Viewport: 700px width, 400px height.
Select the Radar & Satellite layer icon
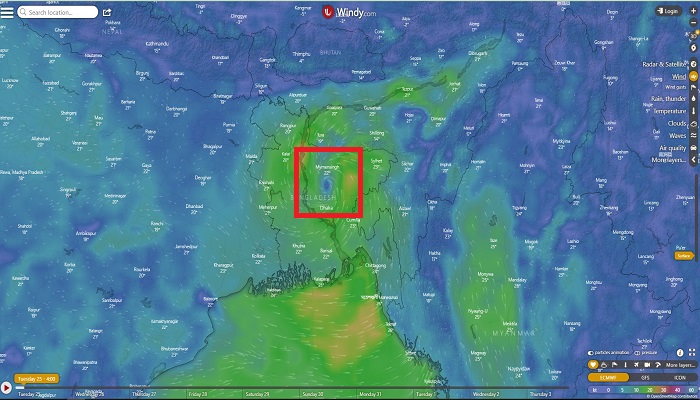click(693, 64)
